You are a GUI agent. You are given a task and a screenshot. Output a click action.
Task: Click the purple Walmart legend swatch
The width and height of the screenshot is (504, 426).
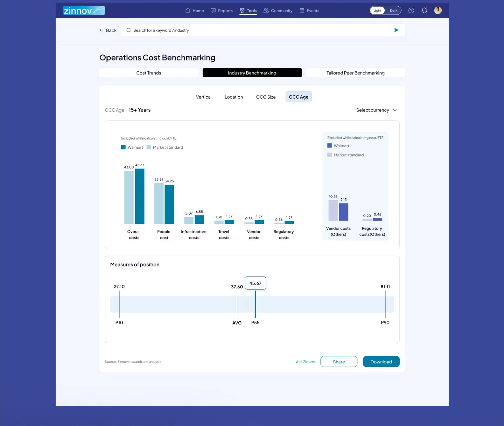tap(330, 146)
